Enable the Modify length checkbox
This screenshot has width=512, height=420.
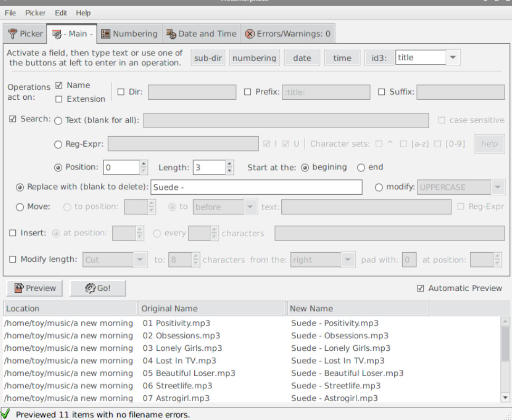pyautogui.click(x=13, y=260)
